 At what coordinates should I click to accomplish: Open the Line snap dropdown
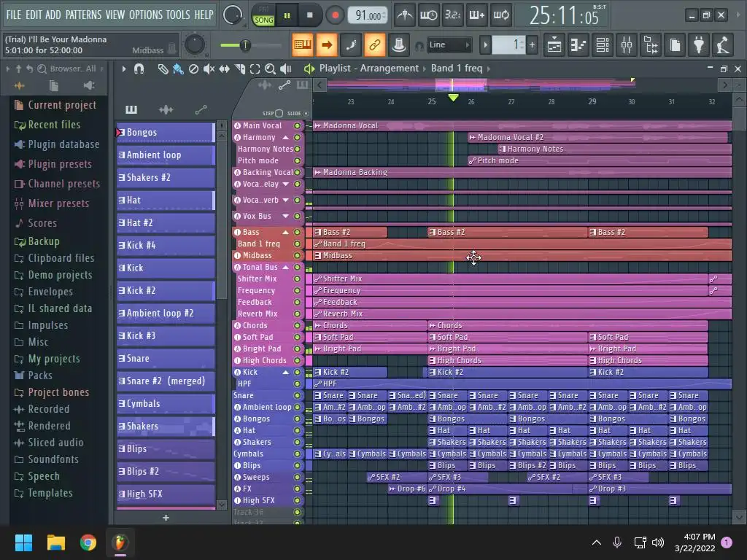[449, 45]
